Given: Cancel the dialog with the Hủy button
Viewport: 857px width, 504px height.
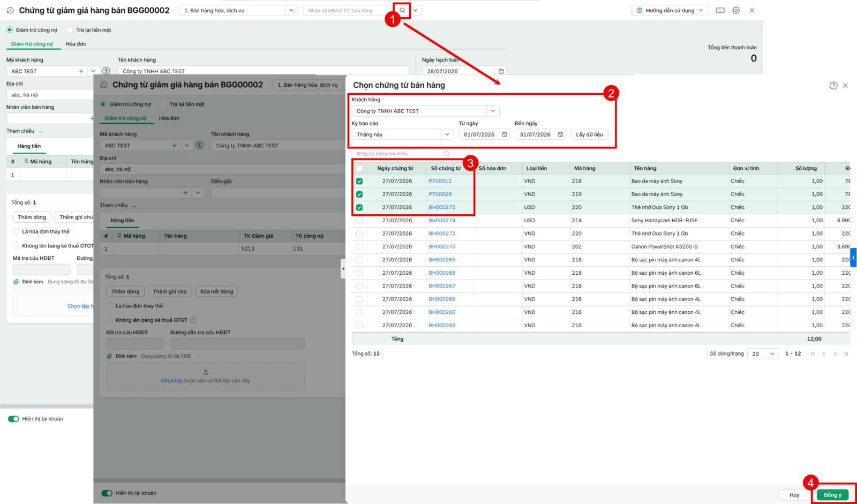Looking at the screenshot, I should (794, 495).
